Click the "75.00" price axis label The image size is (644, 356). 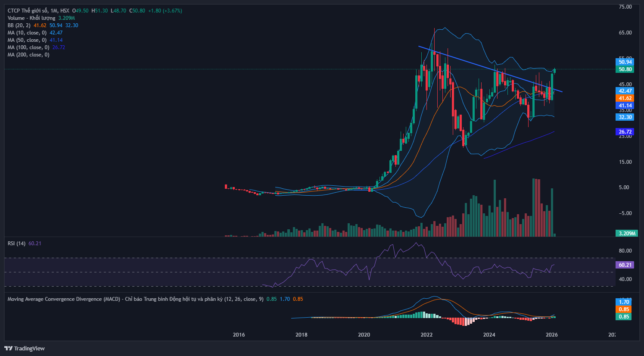625,7
